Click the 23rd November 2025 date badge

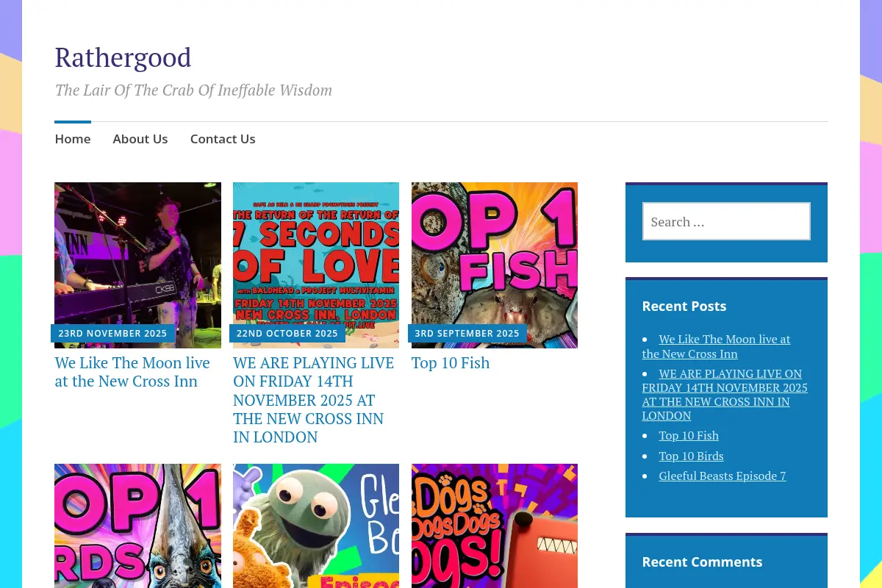click(x=112, y=333)
